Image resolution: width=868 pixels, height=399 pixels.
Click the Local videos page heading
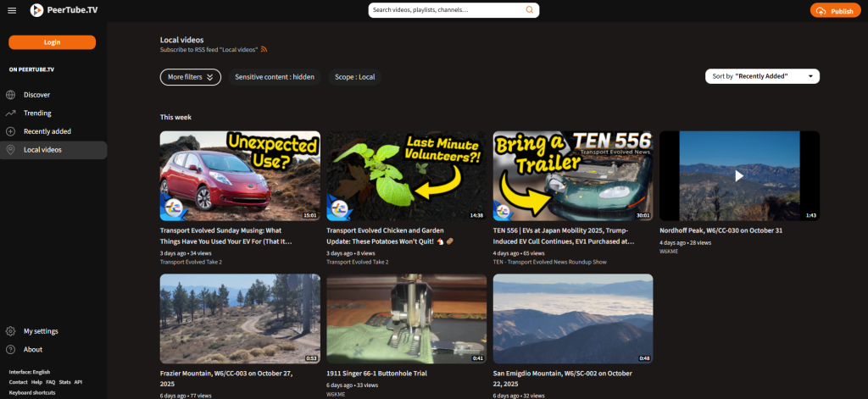click(x=181, y=40)
